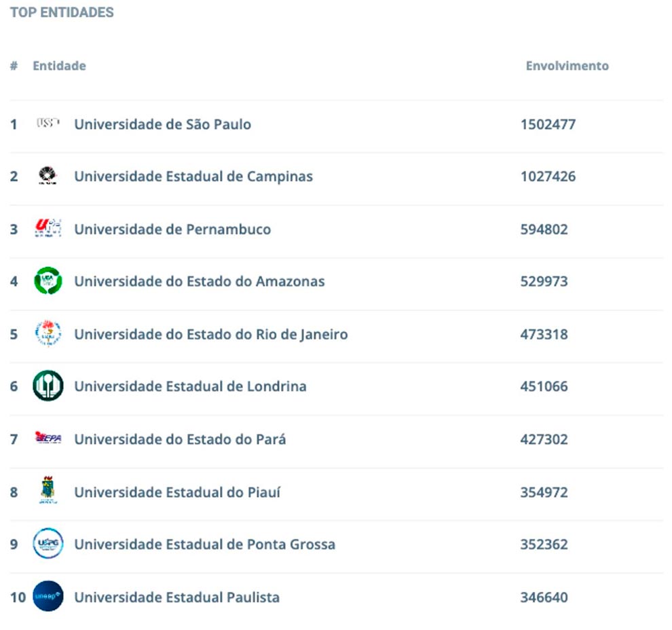This screenshot has height=630, width=672.
Task: Click the UEPA logo icon
Action: (48, 439)
